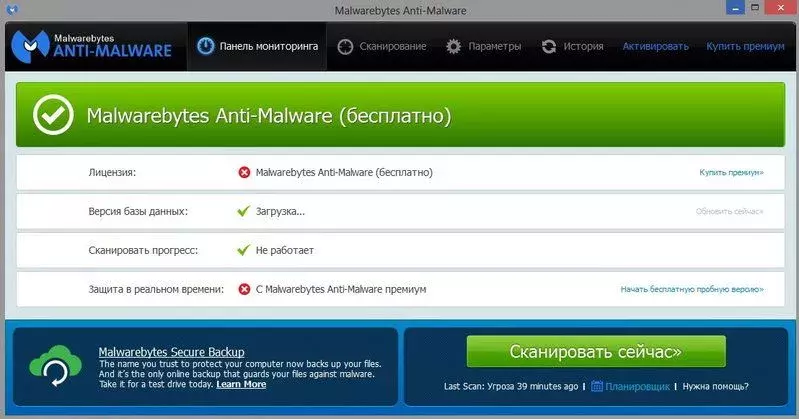Click the crosshair icon next to Сканирование

click(345, 46)
